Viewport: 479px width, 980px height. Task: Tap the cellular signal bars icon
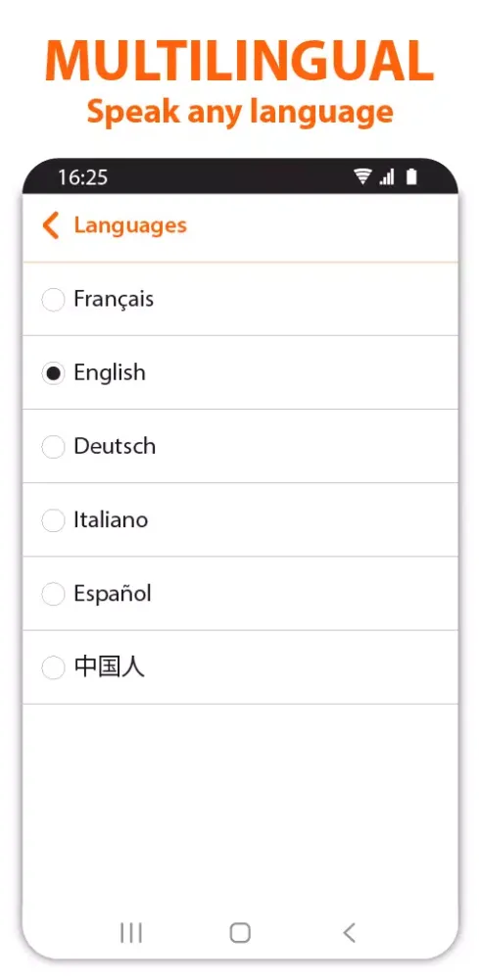[x=387, y=177]
